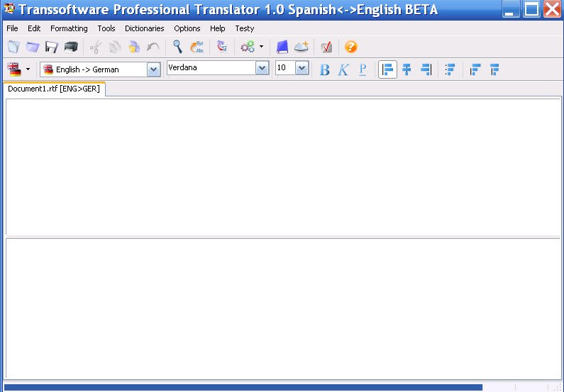Open help via the orange question mark
This screenshot has height=392, width=564.
(x=351, y=47)
